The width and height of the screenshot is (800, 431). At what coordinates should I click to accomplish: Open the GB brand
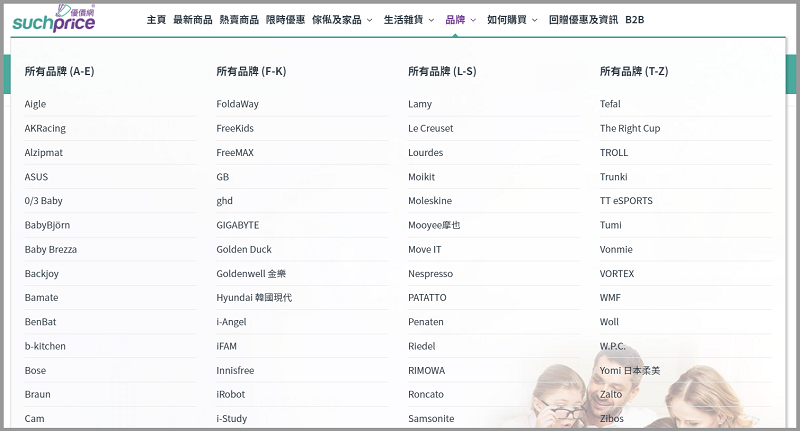(222, 177)
